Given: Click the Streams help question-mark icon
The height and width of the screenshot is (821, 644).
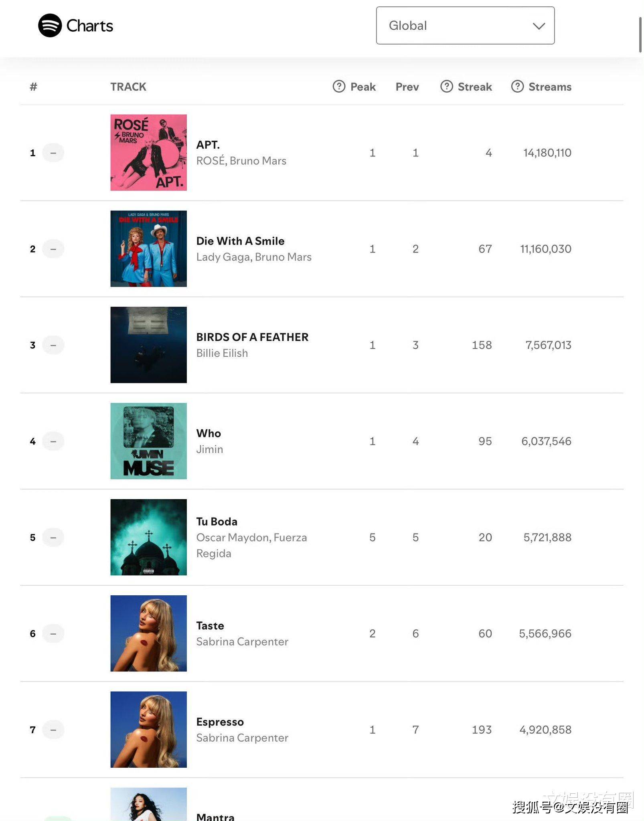Looking at the screenshot, I should (x=517, y=87).
